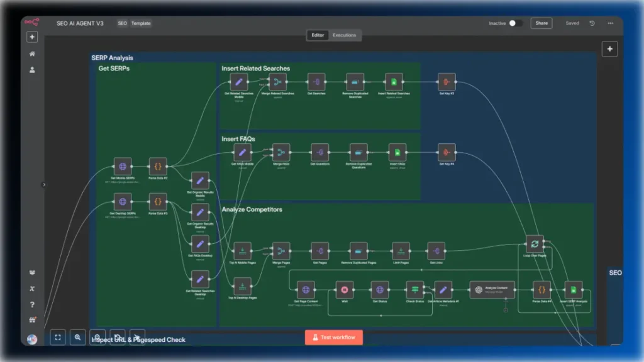Select the Merge Pages node
Viewport: 644px width, 362px height.
(281, 251)
